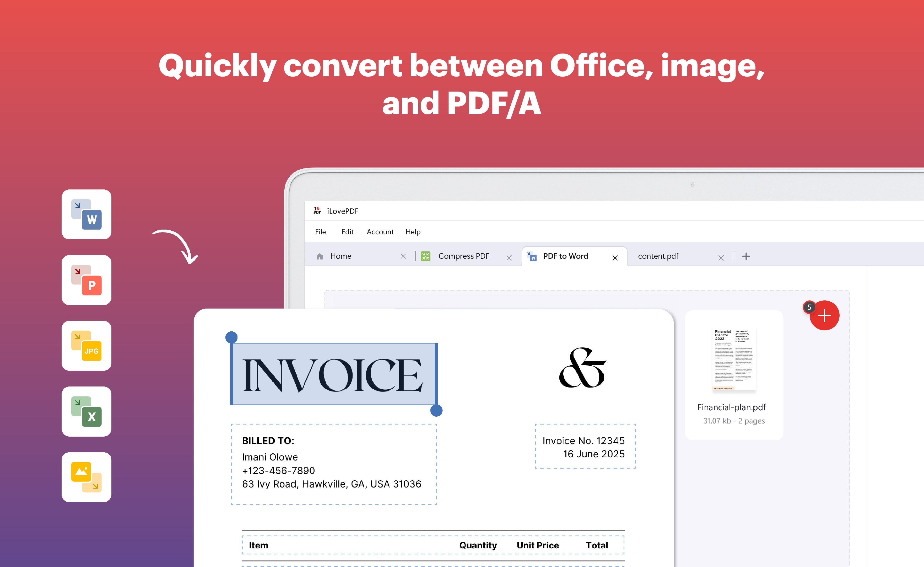Click the red plus button to add files

click(825, 316)
